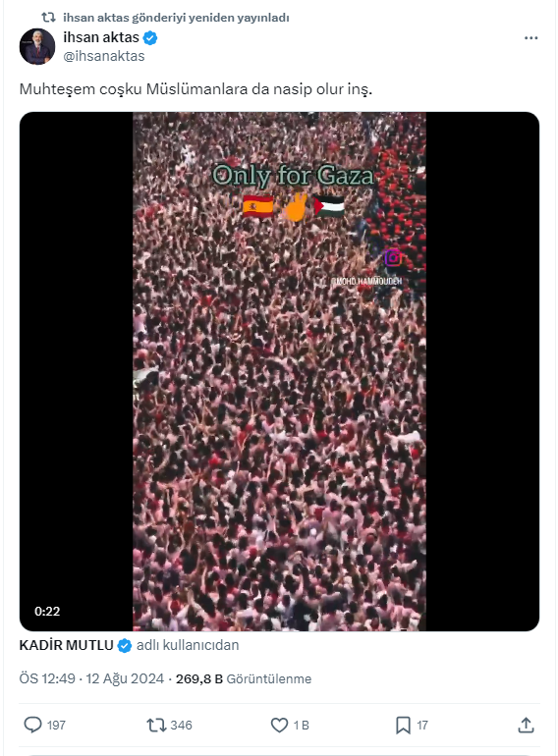Open the share upload icon

click(x=526, y=725)
